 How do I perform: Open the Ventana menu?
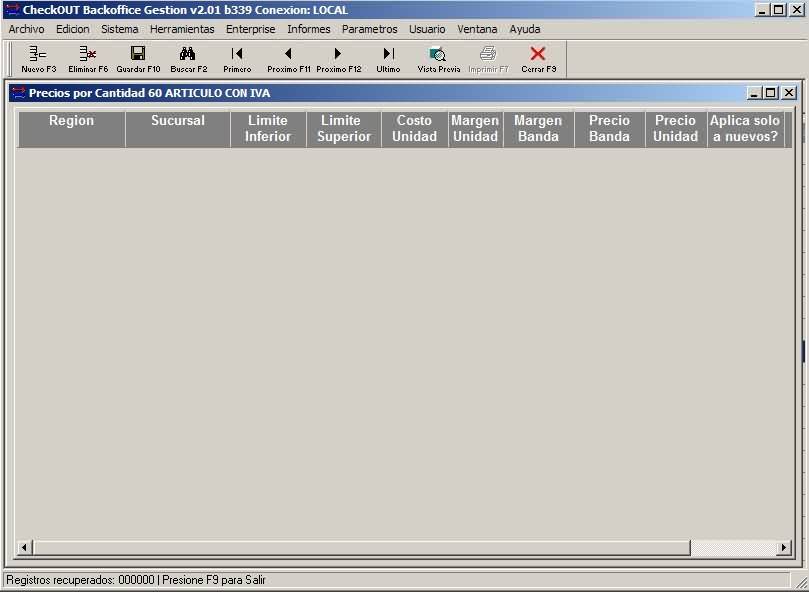(477, 29)
